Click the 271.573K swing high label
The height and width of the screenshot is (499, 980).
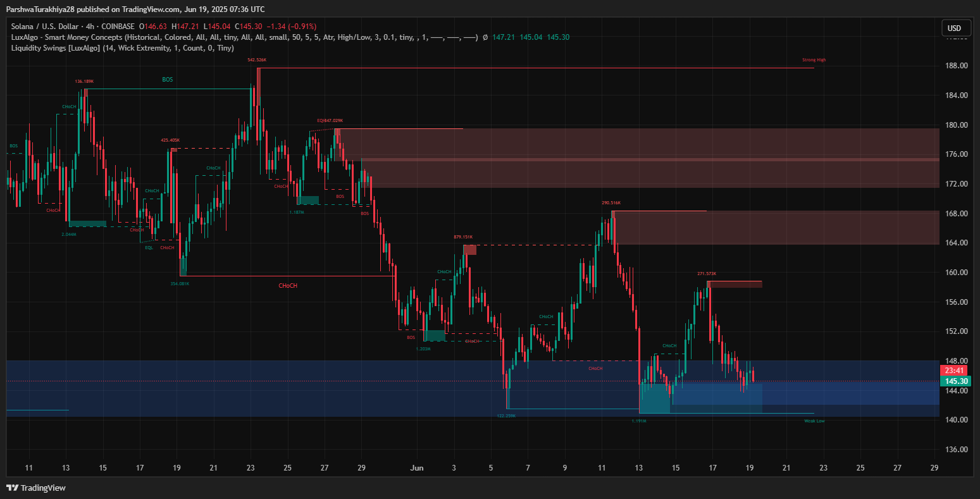click(x=707, y=274)
